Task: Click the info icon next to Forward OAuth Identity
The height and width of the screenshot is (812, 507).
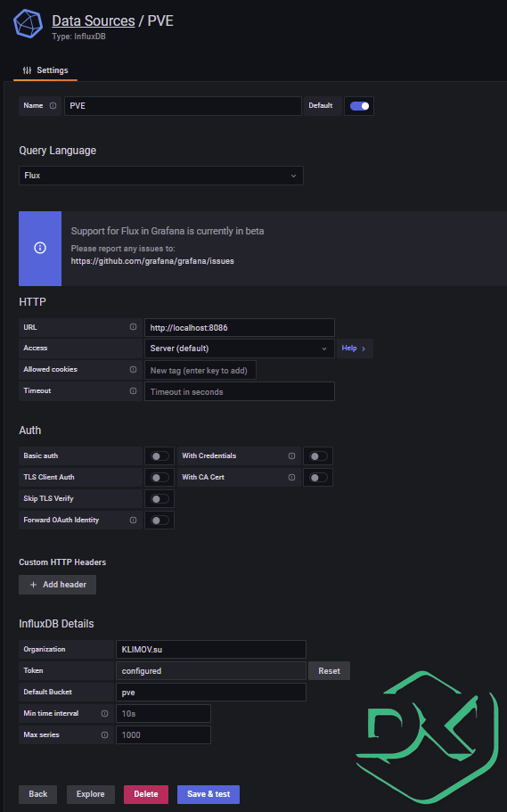Action: (133, 520)
